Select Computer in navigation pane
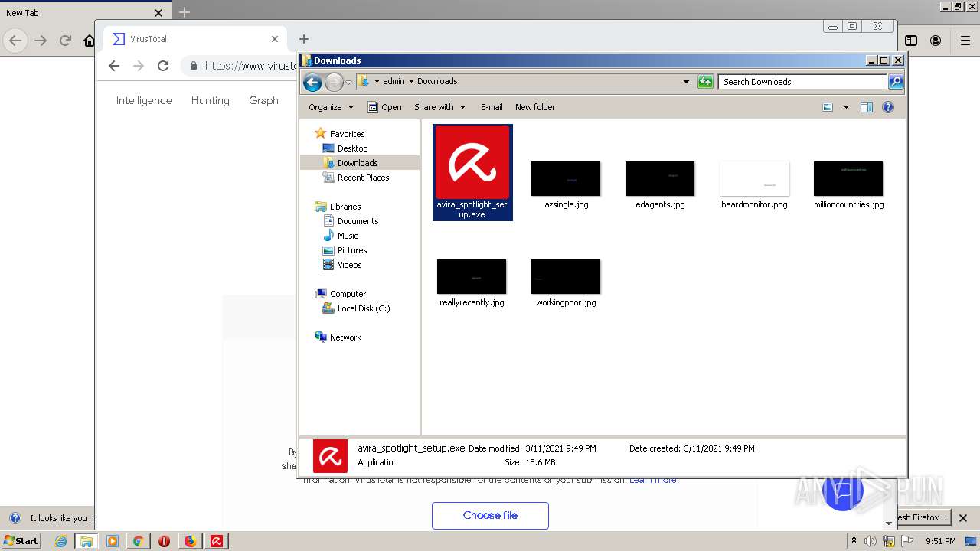Viewport: 980px width, 551px height. (x=348, y=294)
